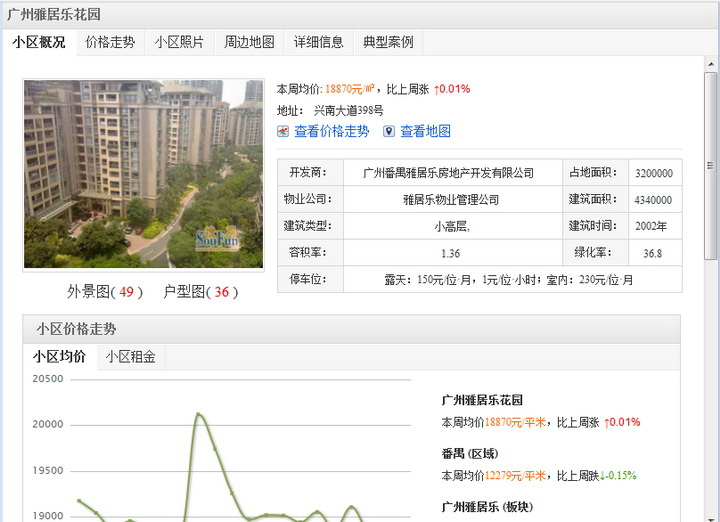The width and height of the screenshot is (720, 522).
Task: Click the chart legend 广州雅居乐花园 heading
Action: point(482,400)
